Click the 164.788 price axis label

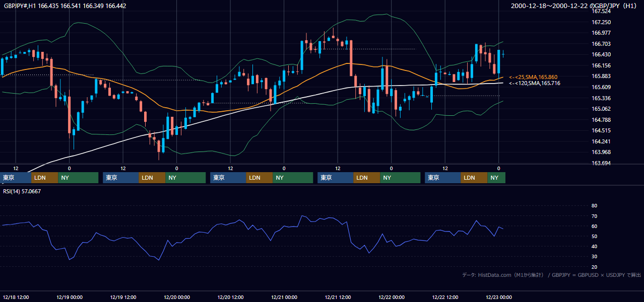[601, 120]
